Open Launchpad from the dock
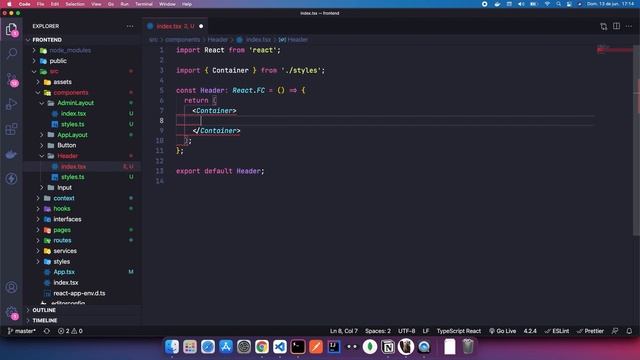The image size is (640, 360). pos(190,347)
